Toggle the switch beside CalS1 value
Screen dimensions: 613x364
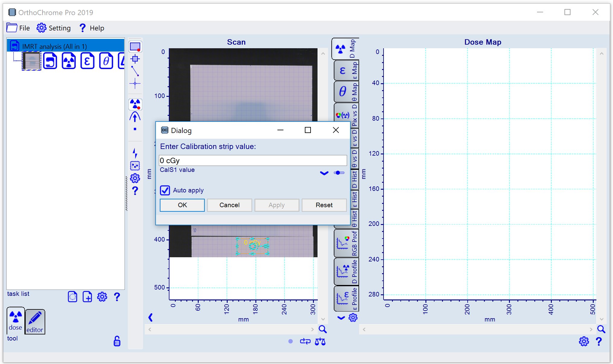(339, 173)
